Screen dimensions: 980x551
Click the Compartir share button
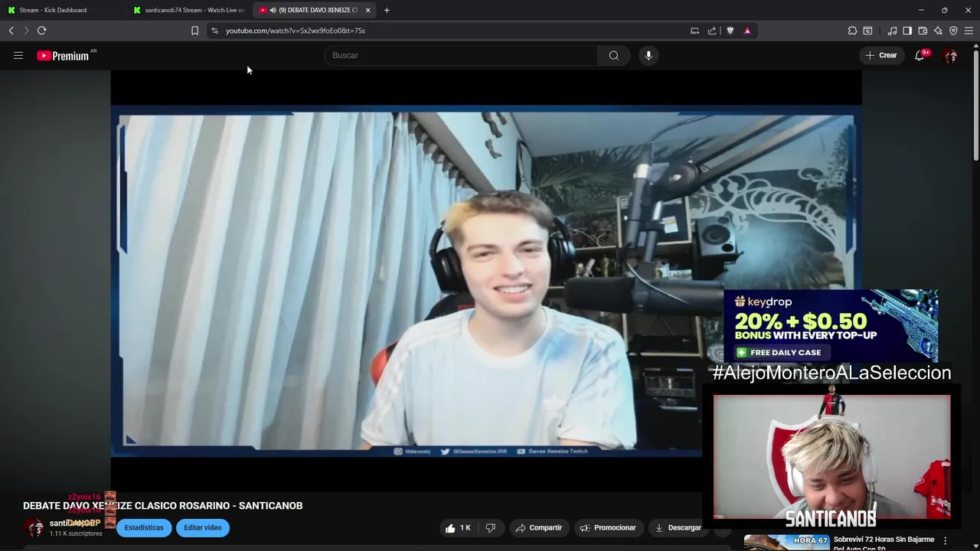pyautogui.click(x=539, y=527)
